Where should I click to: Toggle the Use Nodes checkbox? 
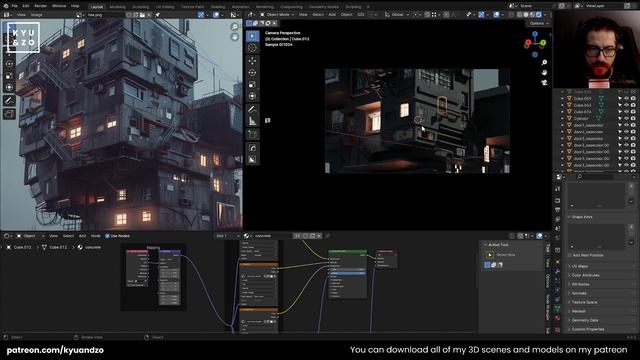tap(107, 236)
